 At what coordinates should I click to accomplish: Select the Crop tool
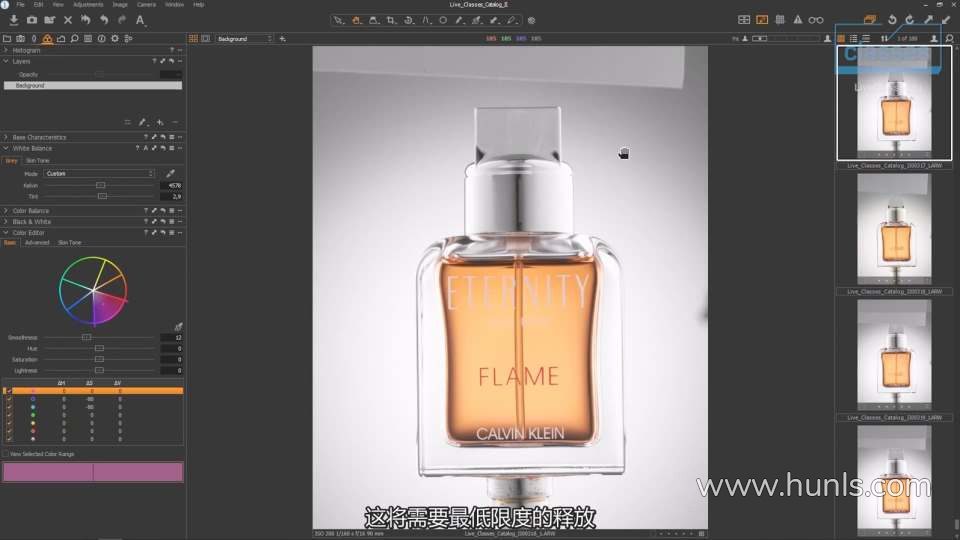click(x=391, y=20)
